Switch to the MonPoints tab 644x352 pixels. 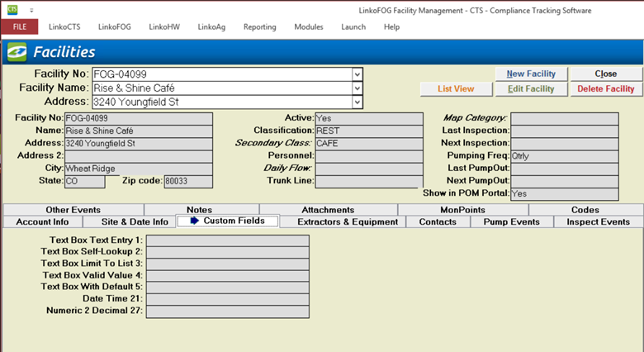463,210
